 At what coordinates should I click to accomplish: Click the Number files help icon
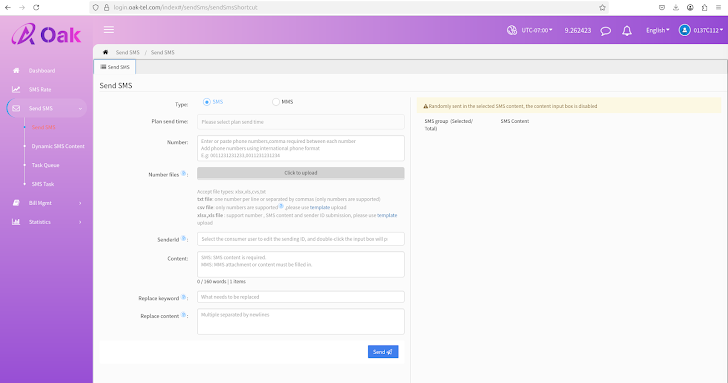click(183, 173)
